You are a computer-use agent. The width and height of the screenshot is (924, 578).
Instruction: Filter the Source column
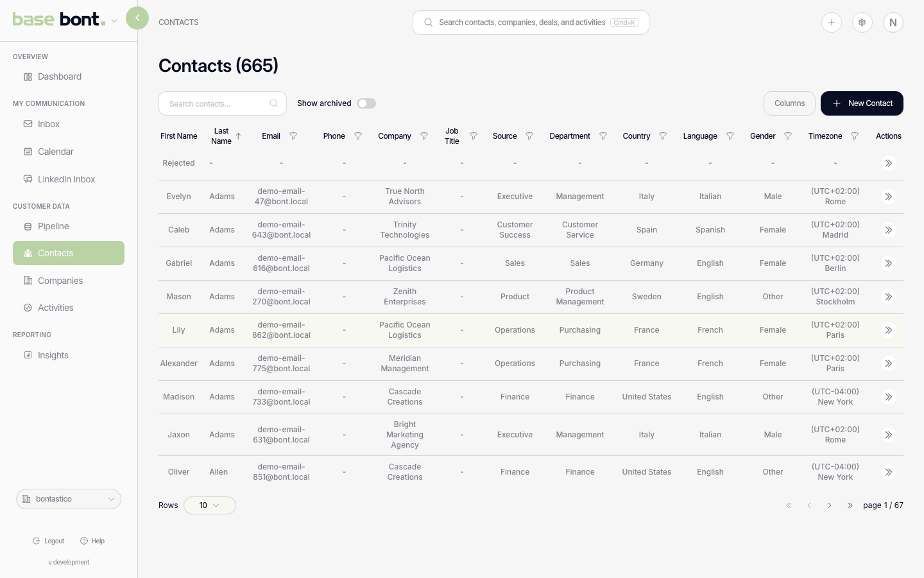(529, 136)
